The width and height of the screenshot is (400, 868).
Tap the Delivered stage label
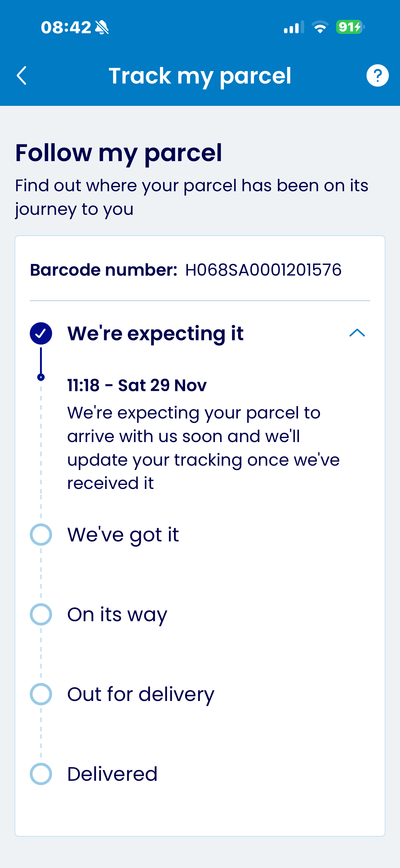[113, 774]
